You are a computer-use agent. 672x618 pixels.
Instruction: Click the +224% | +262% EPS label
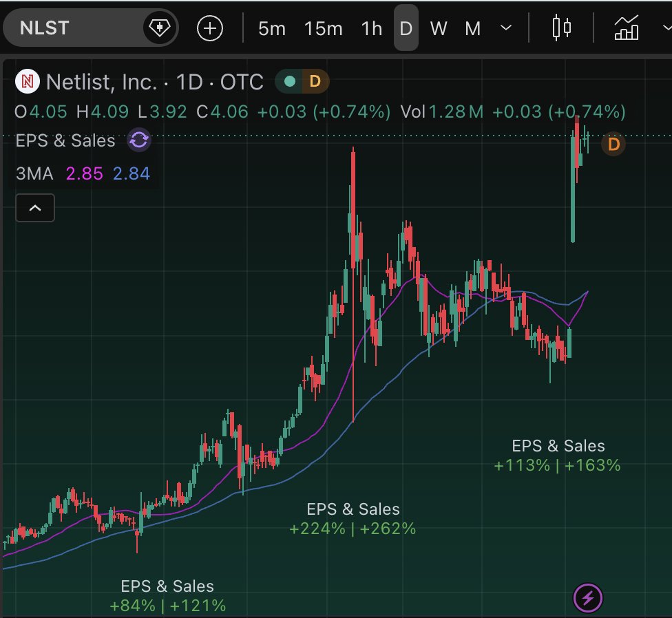[353, 529]
